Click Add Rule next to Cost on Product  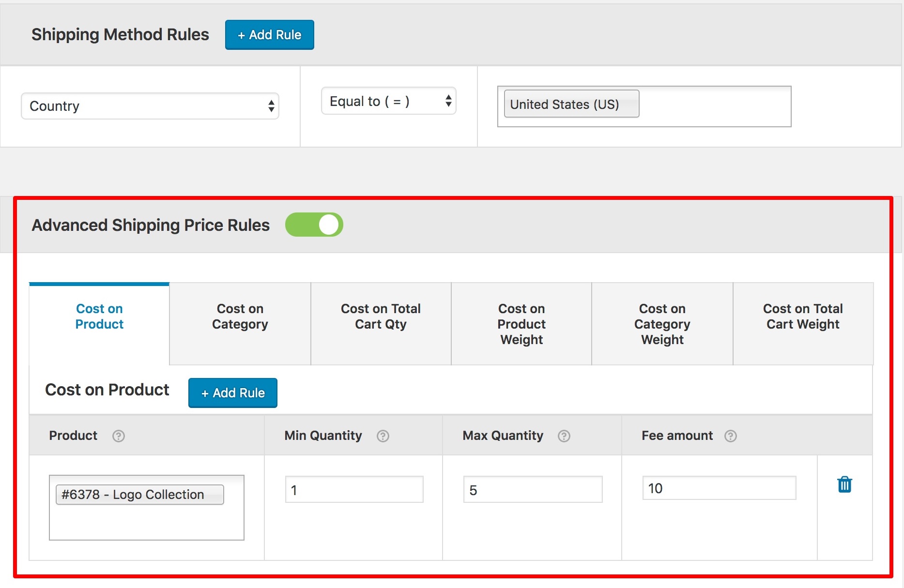coord(232,392)
